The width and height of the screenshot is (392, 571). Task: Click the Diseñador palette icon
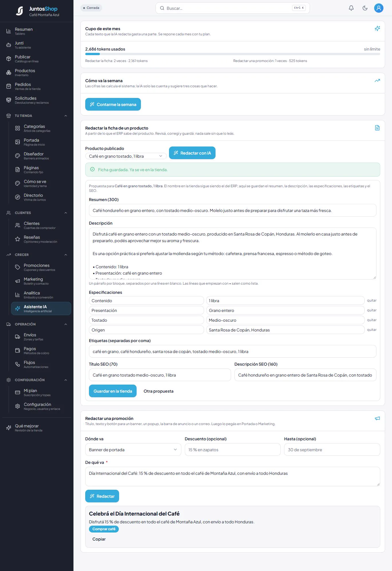[18, 156]
